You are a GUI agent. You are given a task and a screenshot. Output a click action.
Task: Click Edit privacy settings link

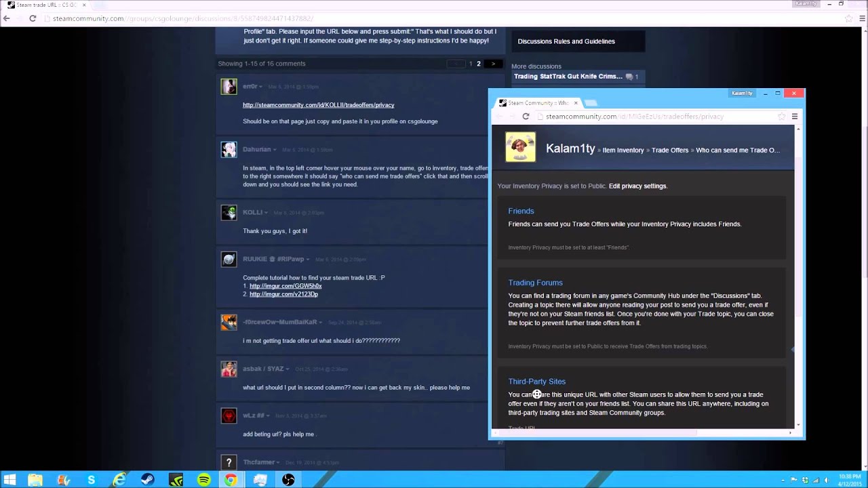pyautogui.click(x=637, y=186)
